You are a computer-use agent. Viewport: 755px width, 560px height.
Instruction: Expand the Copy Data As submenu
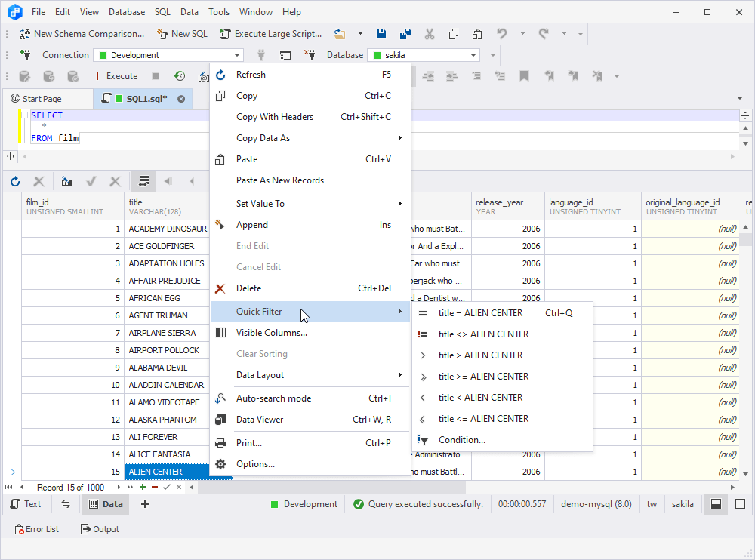click(x=264, y=137)
